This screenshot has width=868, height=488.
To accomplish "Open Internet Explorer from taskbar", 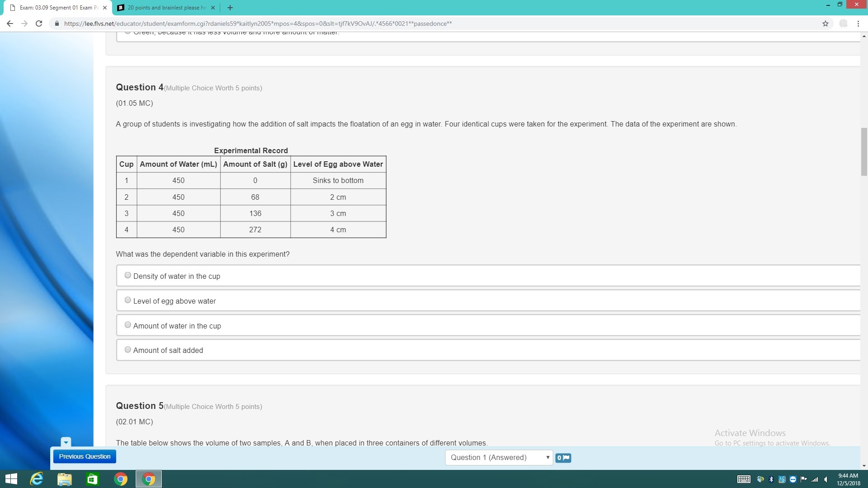I will pos(36,479).
